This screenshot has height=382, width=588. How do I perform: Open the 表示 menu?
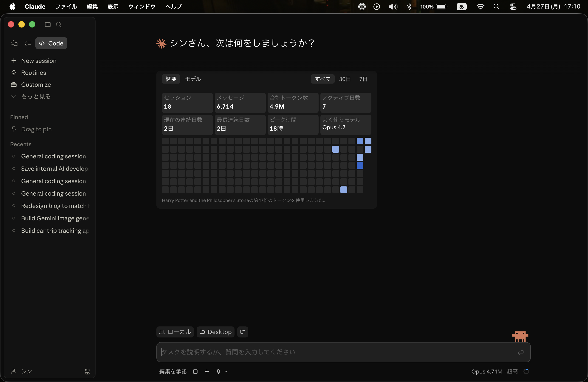[x=113, y=6]
